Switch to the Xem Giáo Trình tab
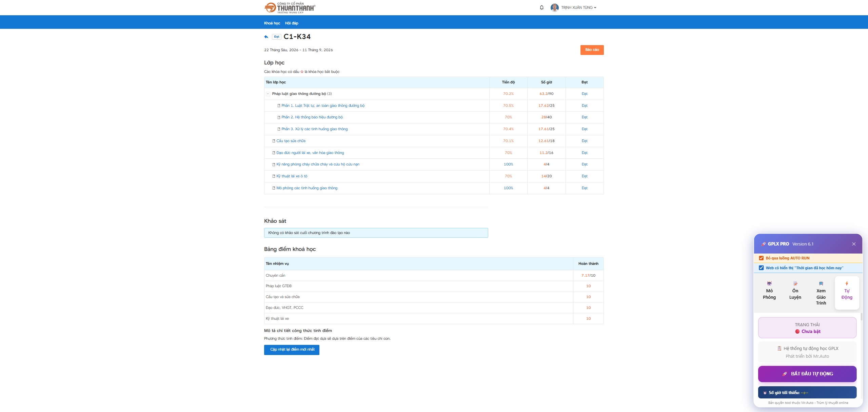Image resolution: width=868 pixels, height=412 pixels. [x=821, y=293]
